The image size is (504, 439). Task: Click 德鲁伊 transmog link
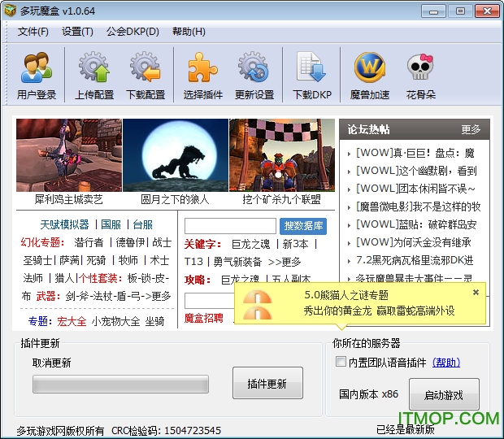tap(130, 242)
